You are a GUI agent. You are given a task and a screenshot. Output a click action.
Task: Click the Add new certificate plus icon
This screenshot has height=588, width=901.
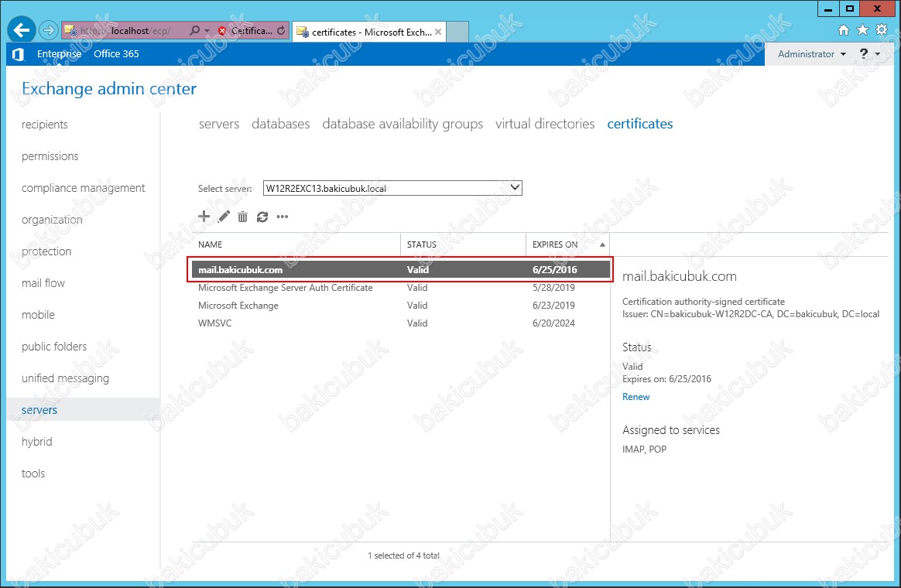pos(204,217)
